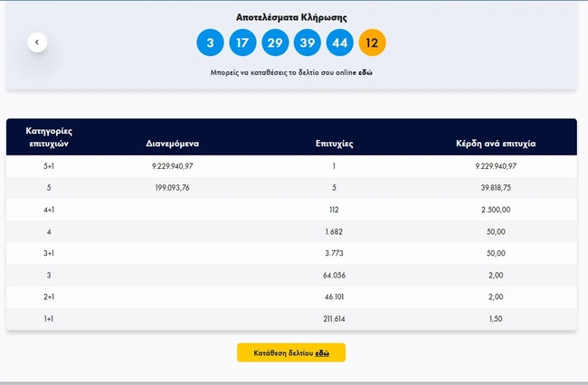Pick the blue ball number 39
This screenshot has width=588, height=385.
click(308, 42)
